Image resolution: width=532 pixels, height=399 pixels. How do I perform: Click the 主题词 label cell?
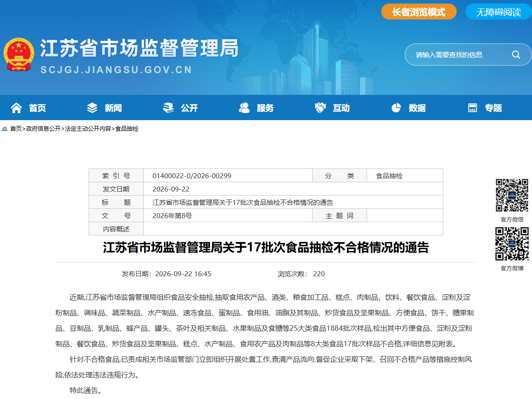point(340,215)
